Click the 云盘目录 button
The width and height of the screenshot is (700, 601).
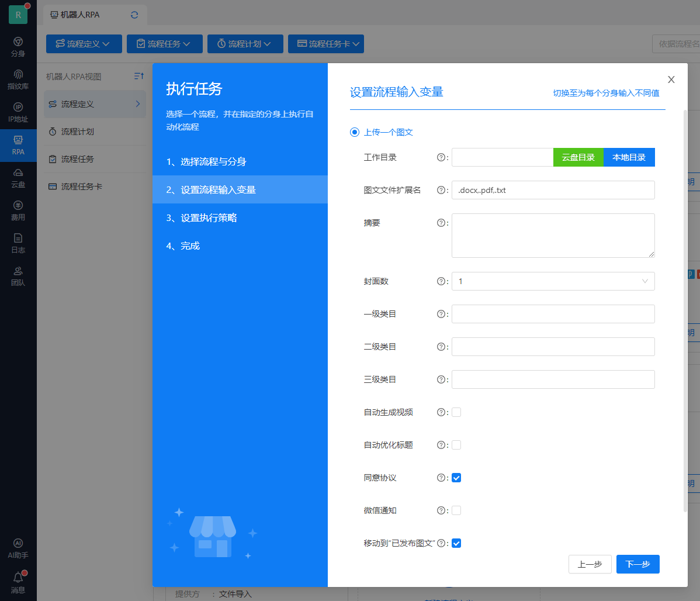(x=578, y=157)
